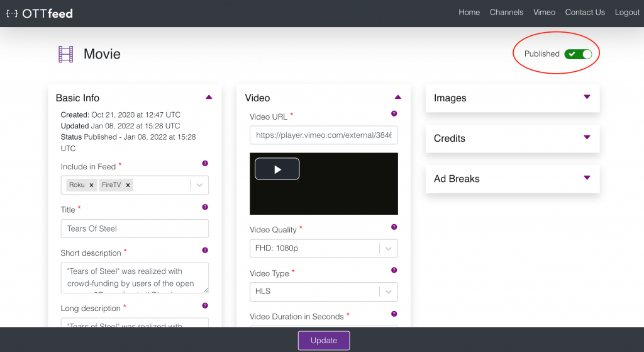Toggle the Published switch off
The image size is (644, 352).
click(x=578, y=54)
